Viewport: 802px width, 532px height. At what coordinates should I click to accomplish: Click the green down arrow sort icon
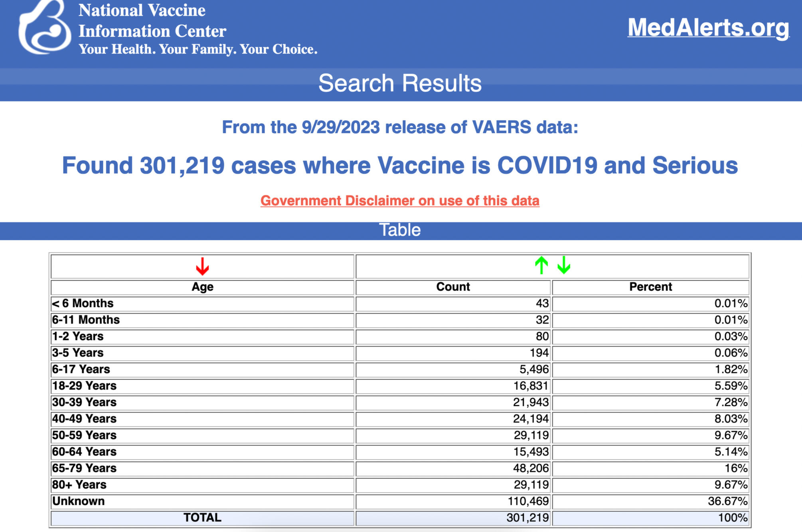pyautogui.click(x=564, y=265)
